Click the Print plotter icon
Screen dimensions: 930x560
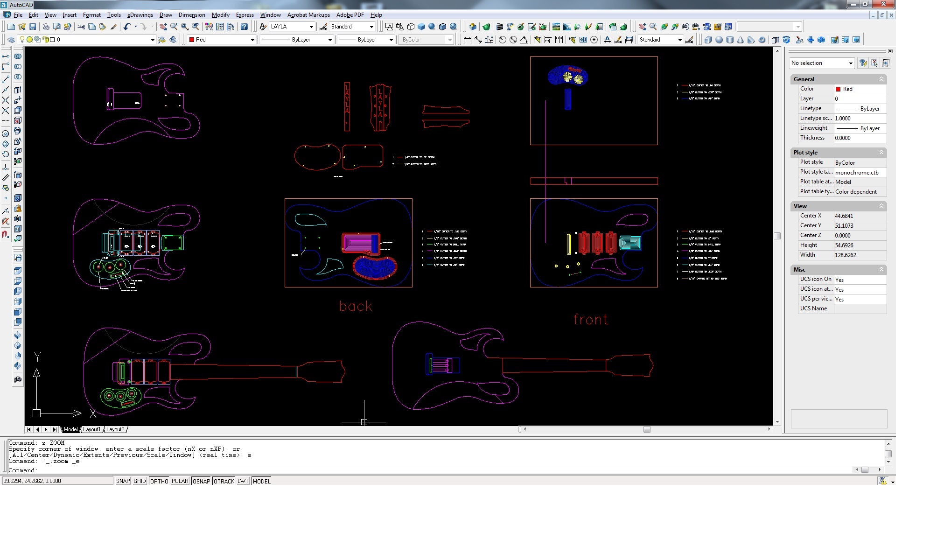pos(46,27)
